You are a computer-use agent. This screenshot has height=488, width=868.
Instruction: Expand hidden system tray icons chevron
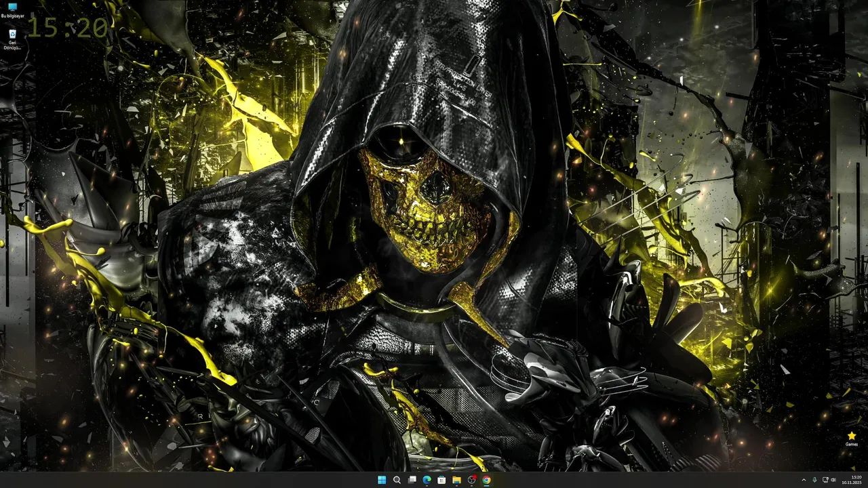pyautogui.click(x=804, y=480)
